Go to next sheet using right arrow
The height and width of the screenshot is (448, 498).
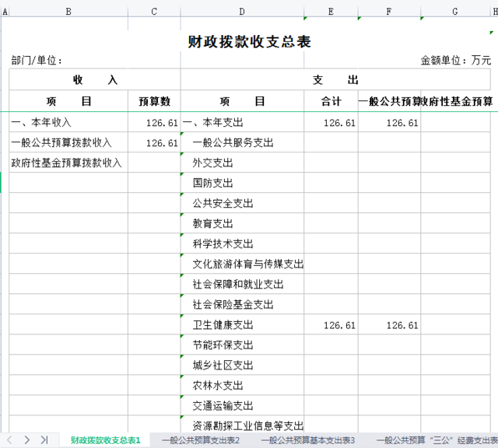coord(26,439)
